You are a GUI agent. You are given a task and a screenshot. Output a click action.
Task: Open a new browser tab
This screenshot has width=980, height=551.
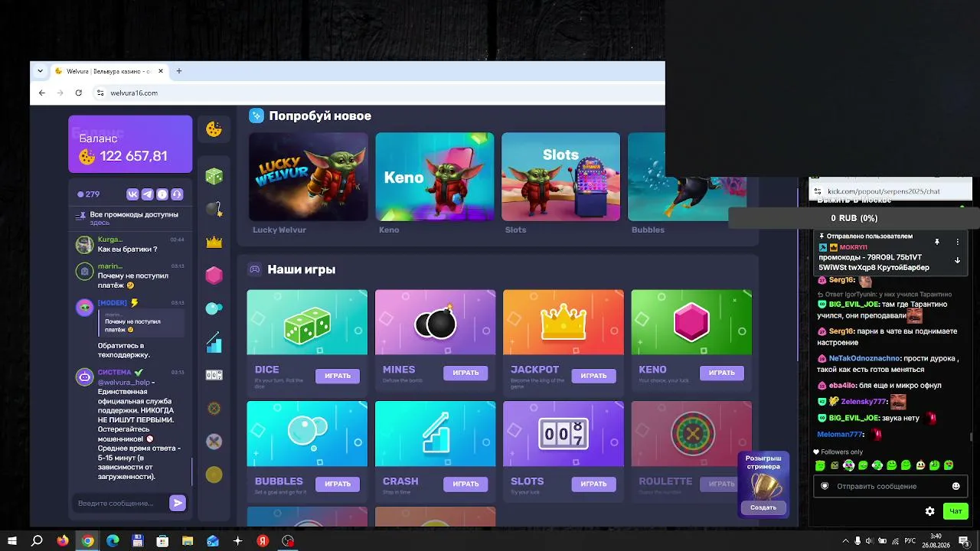[179, 71]
